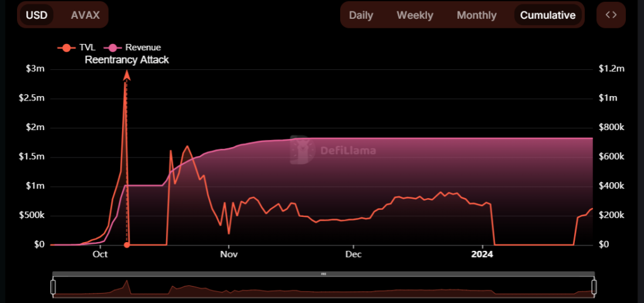
Task: Select the Monthly interval tab
Action: (477, 15)
